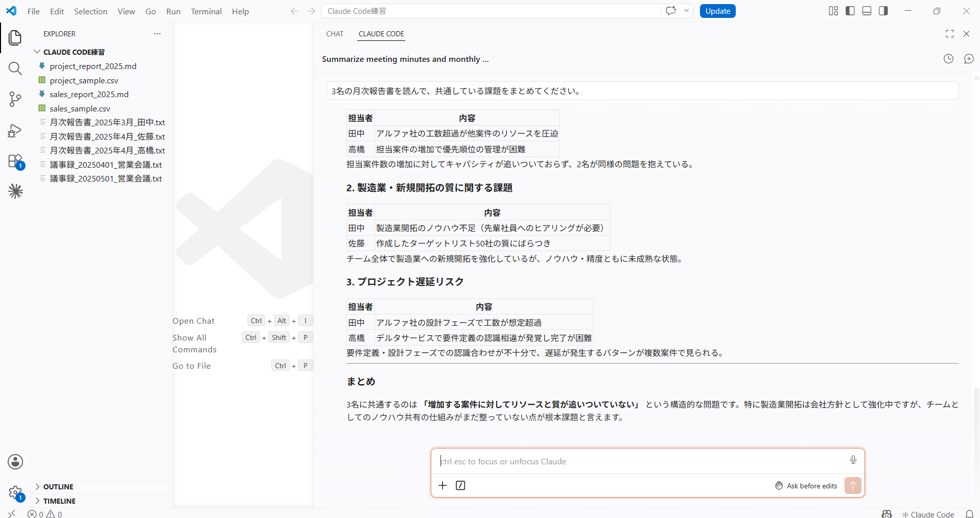Expand the TIMELINE section
Viewport: 980px width, 518px height.
[59, 501]
